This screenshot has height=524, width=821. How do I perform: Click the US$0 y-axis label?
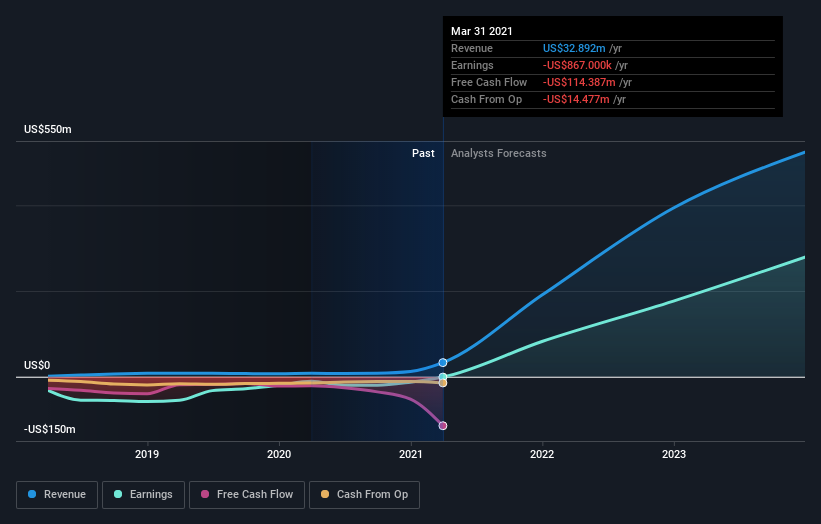(37, 365)
